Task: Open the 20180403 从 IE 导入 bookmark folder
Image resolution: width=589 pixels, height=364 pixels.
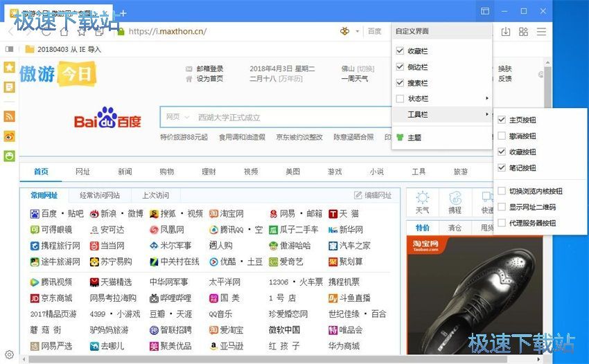Action: pos(63,49)
